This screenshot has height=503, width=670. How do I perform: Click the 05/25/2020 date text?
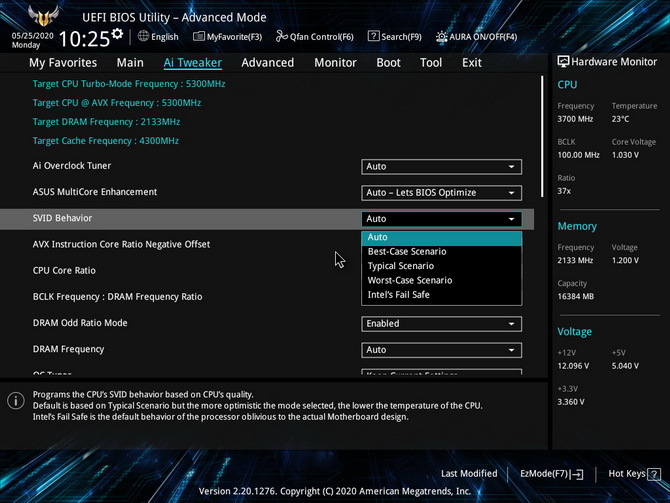32,35
